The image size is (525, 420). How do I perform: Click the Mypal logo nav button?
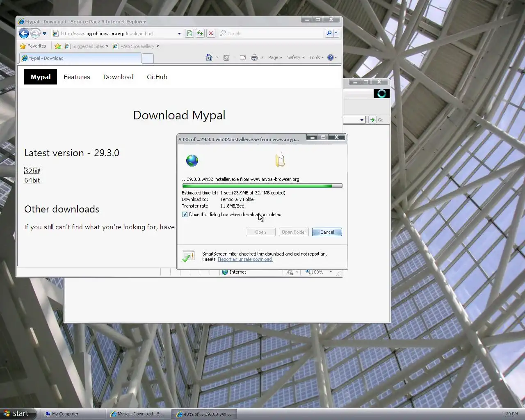(x=41, y=77)
